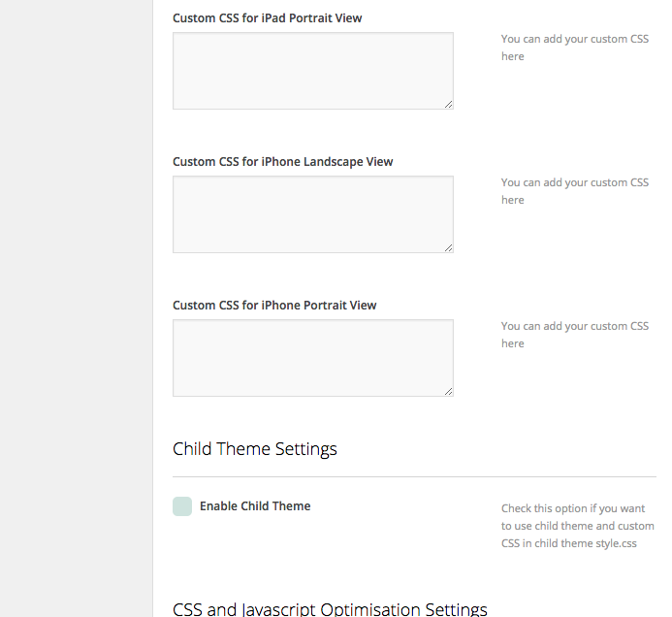Click the CSS and Javascript Optimisation Settings heading

(330, 609)
